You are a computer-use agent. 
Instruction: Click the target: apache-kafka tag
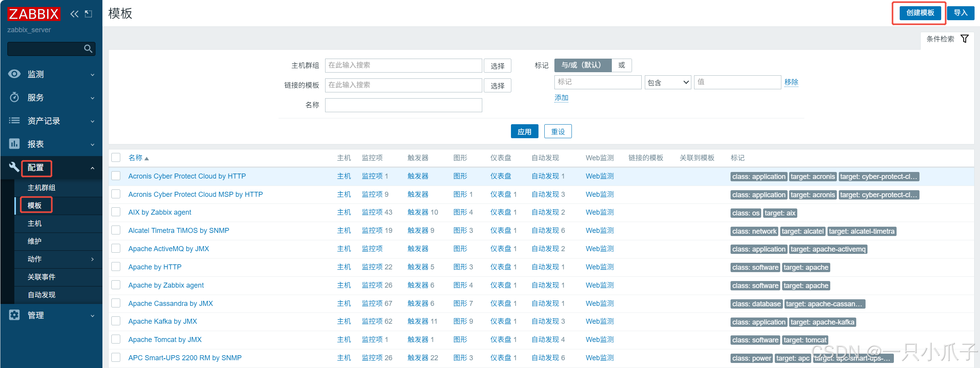click(x=822, y=322)
